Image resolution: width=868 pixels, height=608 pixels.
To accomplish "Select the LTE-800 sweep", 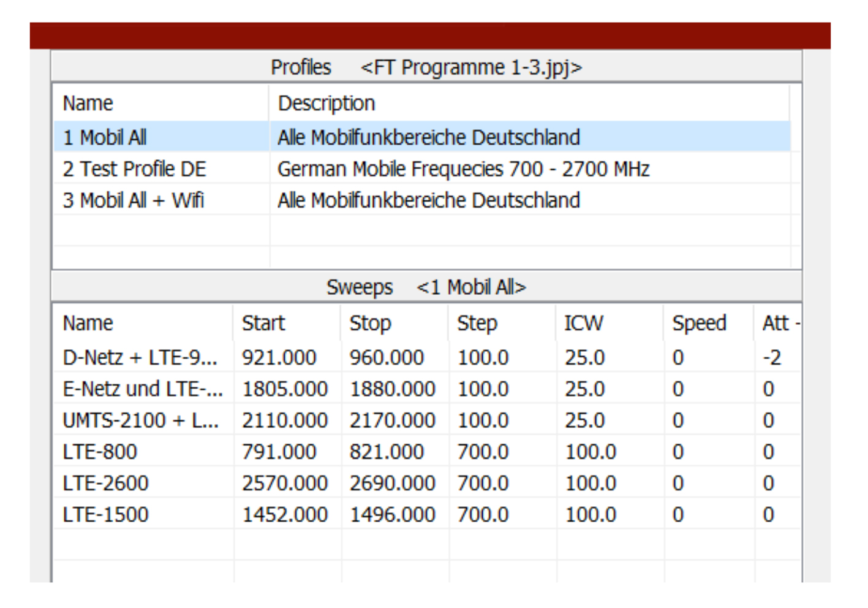I will coord(100,452).
